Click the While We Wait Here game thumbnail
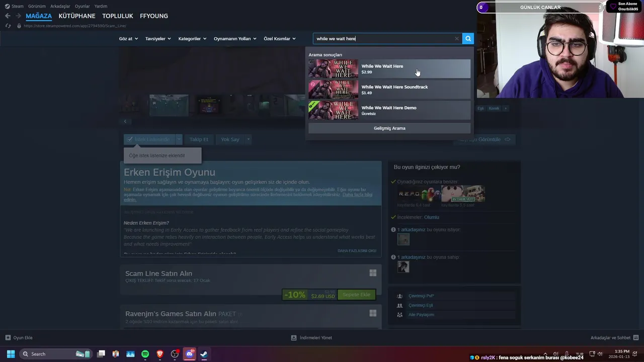This screenshot has height=362, width=644. point(333,69)
